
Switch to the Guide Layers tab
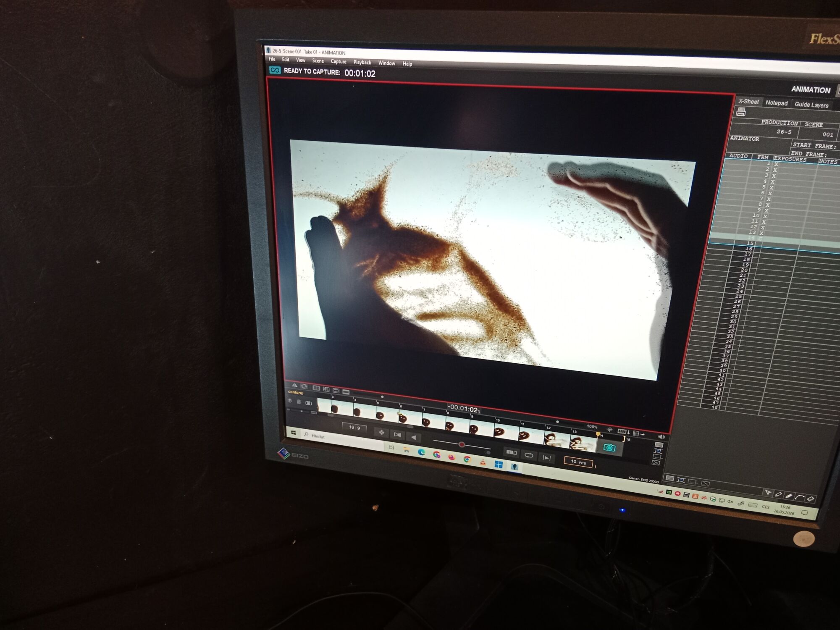point(811,105)
